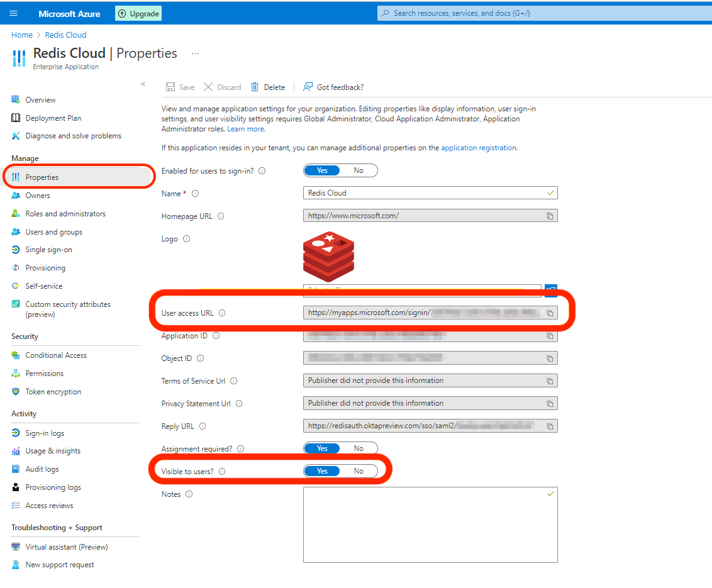Open the application registration link
Screen dimensions: 712x588
[478, 148]
